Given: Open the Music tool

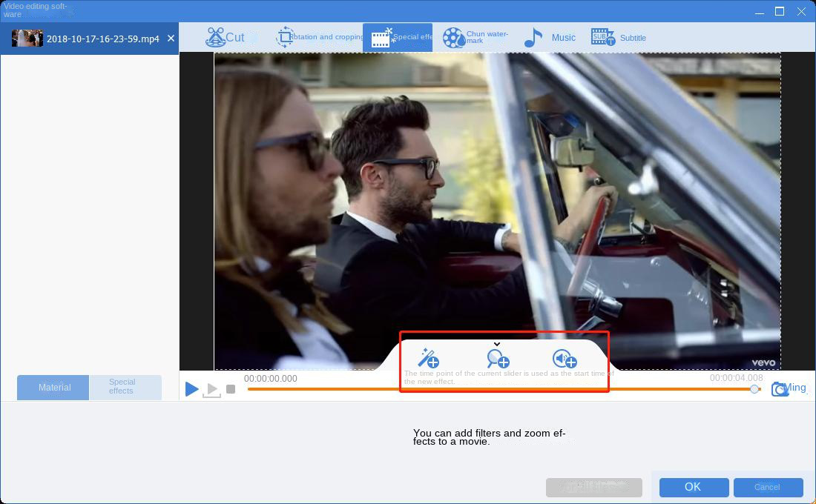Looking at the screenshot, I should point(550,38).
